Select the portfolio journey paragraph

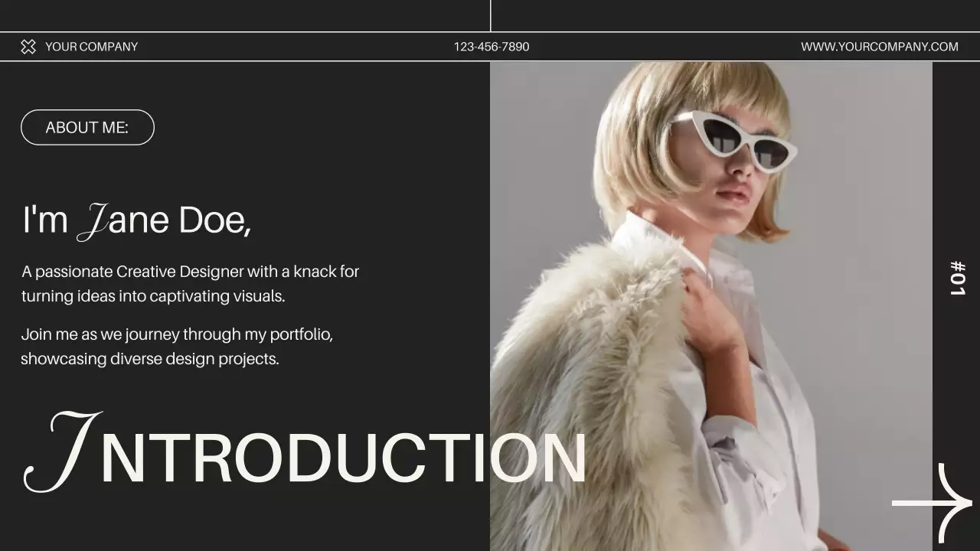(176, 346)
